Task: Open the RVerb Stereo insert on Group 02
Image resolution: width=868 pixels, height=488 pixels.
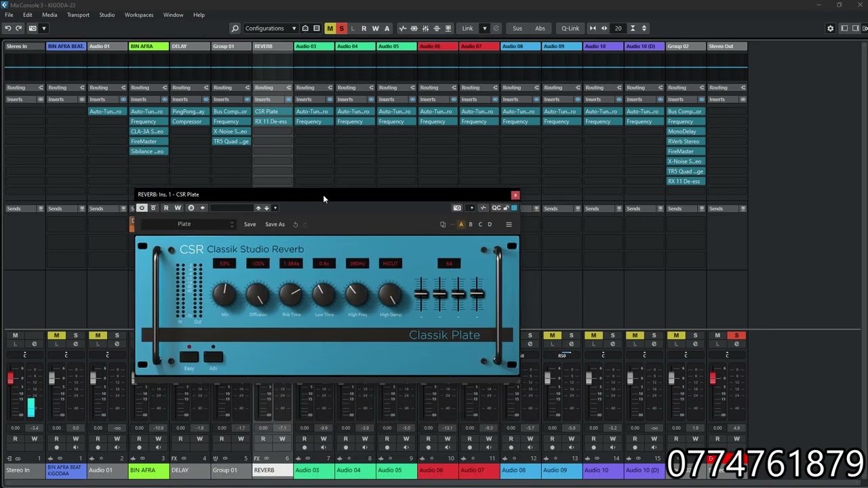Action: click(x=686, y=142)
